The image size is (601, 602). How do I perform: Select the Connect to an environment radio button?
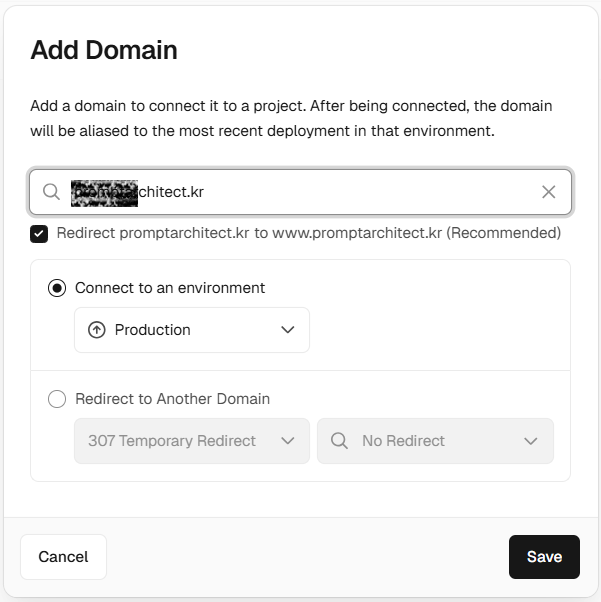(x=57, y=288)
